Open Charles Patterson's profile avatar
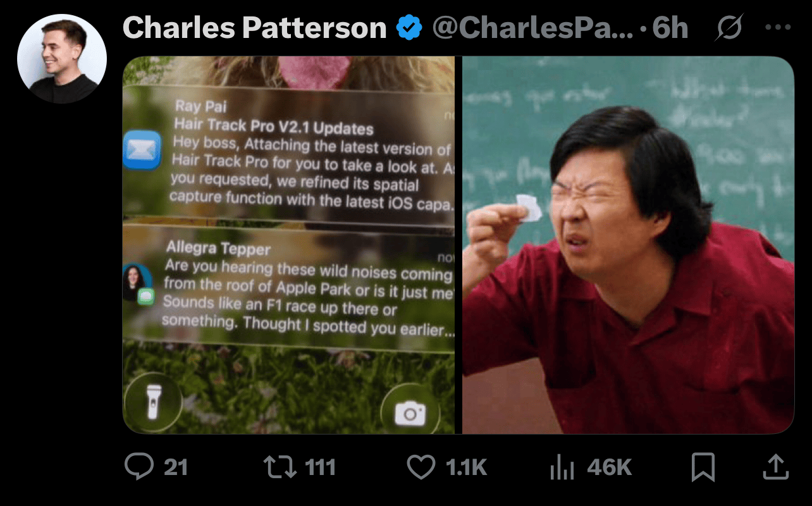Image resolution: width=812 pixels, height=506 pixels. coord(62,59)
